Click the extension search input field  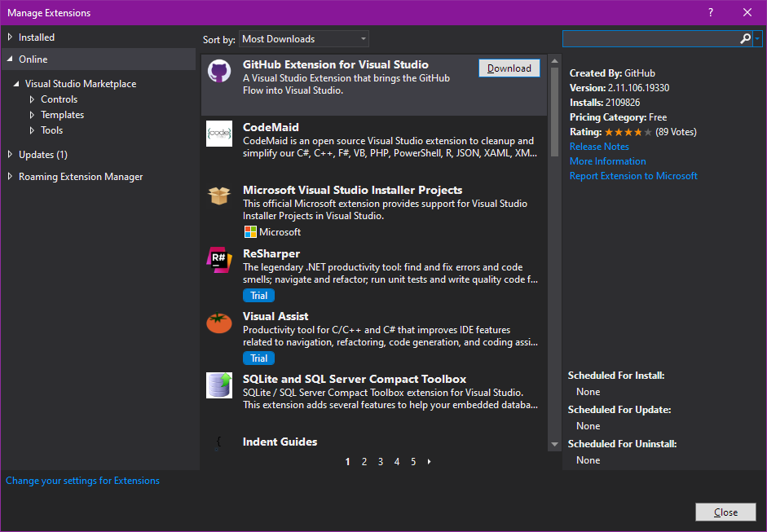tap(650, 38)
